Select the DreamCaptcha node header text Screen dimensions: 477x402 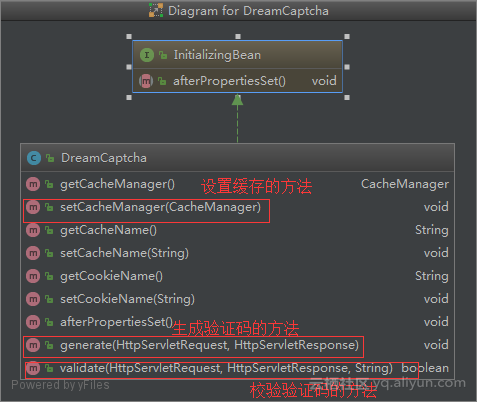click(x=104, y=158)
